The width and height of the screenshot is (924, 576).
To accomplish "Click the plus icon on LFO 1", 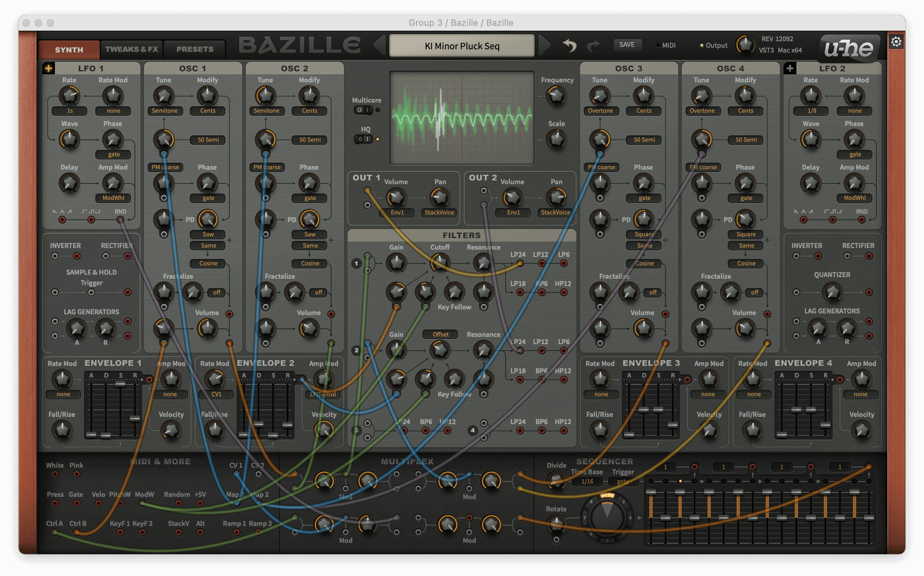I will point(48,68).
